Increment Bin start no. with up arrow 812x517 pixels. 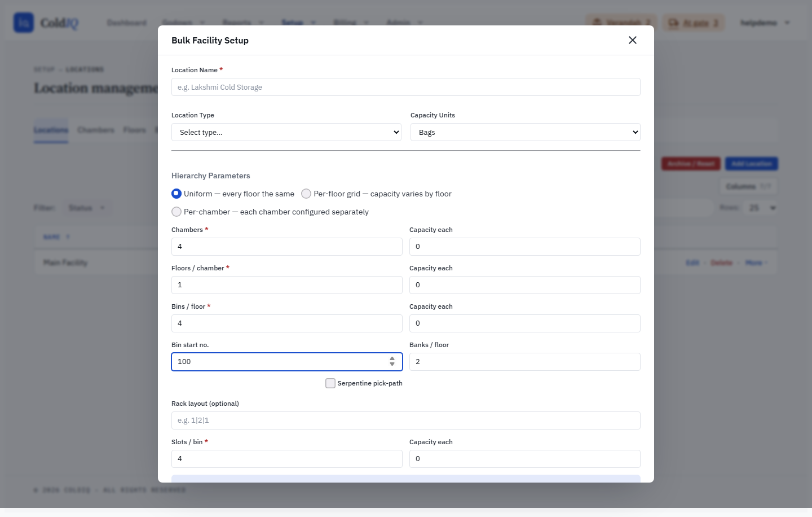point(392,358)
